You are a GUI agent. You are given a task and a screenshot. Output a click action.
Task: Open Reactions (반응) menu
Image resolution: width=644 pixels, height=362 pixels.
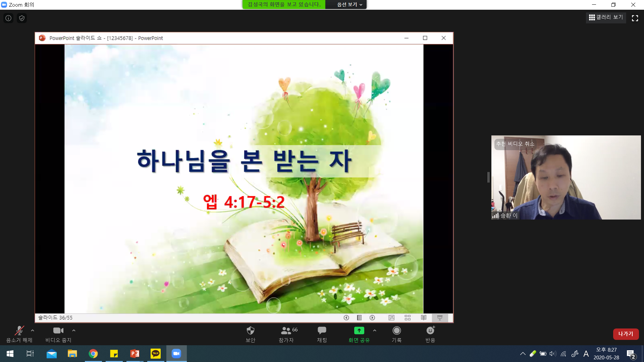tap(430, 334)
